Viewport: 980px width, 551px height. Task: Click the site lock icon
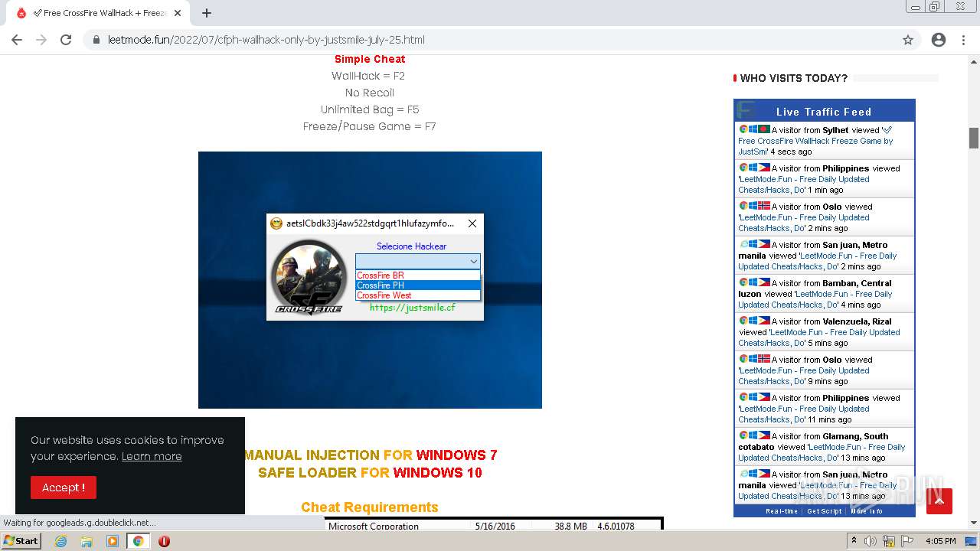[x=96, y=40]
